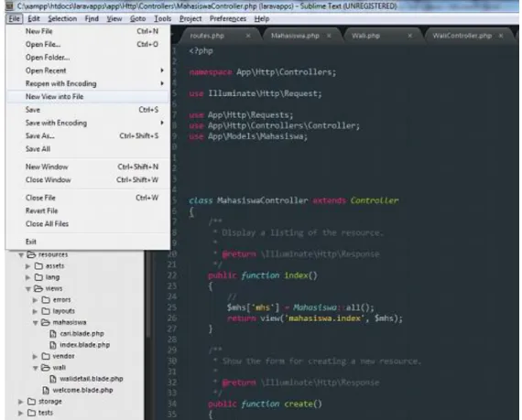522x420 pixels.
Task: Collapse the mahasiswa folder
Action: point(35,323)
